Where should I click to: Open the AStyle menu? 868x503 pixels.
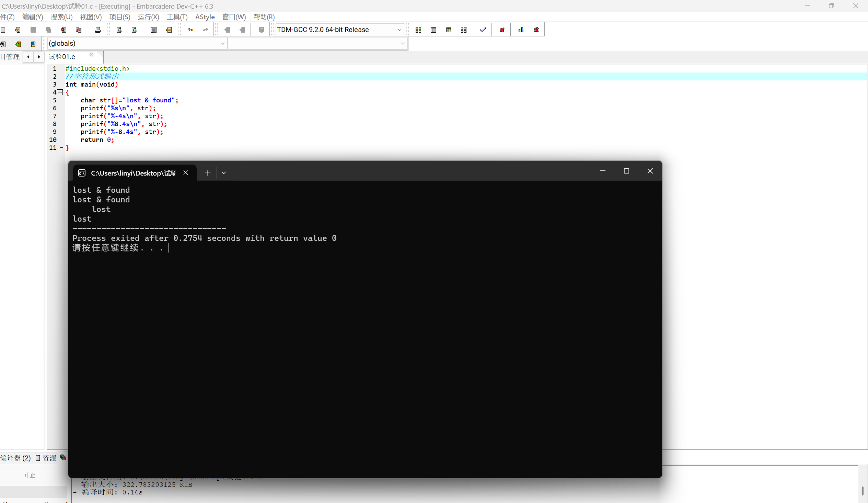tap(205, 17)
